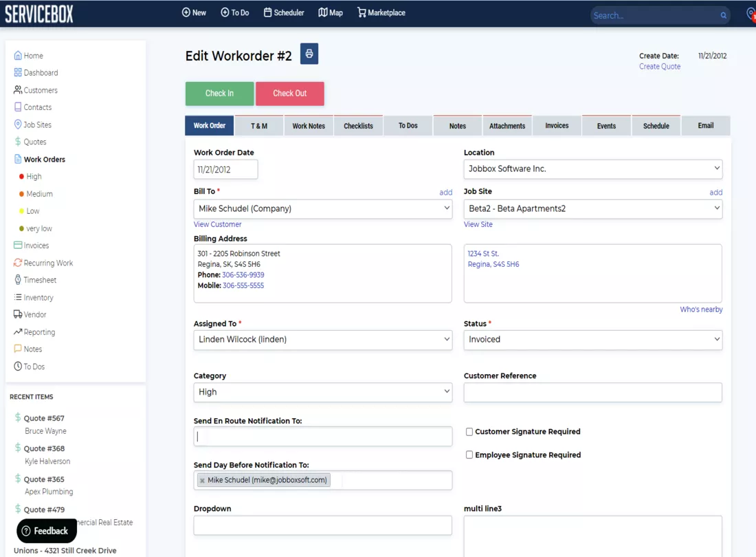Click the View Site link
The image size is (756, 557).
tap(478, 224)
